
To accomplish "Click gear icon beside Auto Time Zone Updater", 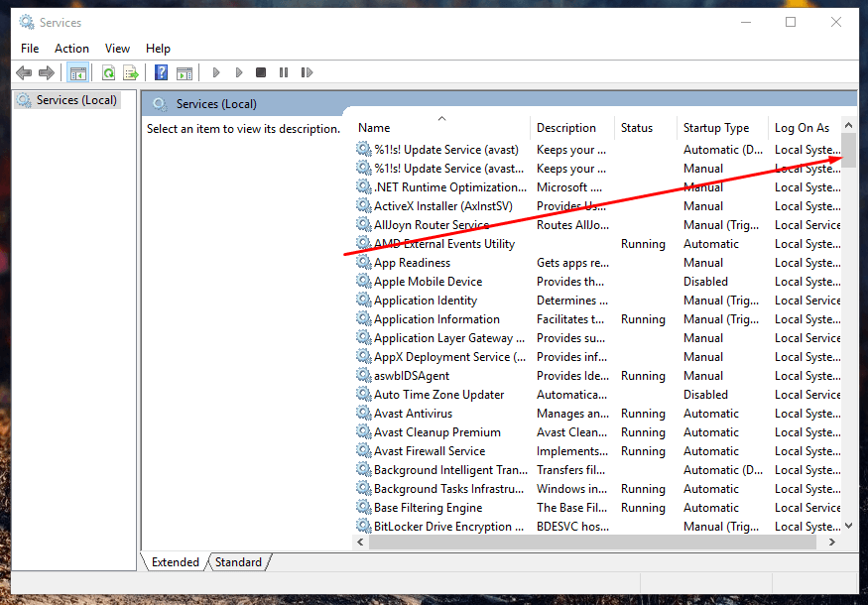I will click(x=364, y=394).
